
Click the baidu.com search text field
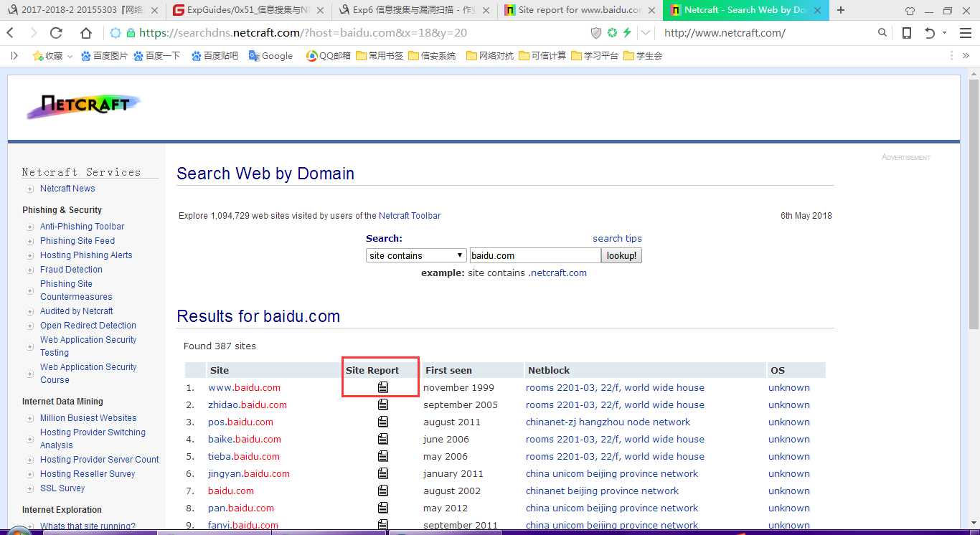click(535, 255)
